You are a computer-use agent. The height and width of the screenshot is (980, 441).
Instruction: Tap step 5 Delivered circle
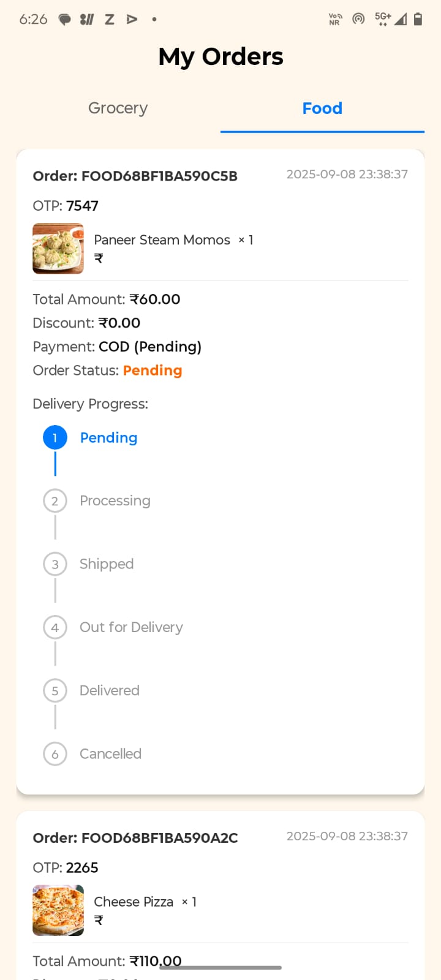coord(55,691)
